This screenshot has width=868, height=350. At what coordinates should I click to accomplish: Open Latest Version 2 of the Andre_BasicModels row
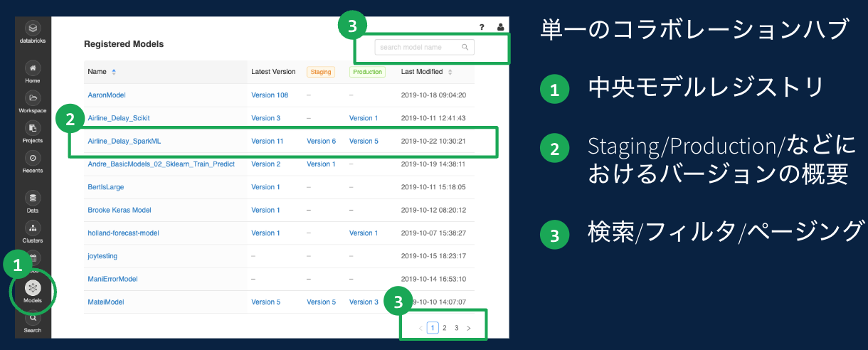click(265, 164)
